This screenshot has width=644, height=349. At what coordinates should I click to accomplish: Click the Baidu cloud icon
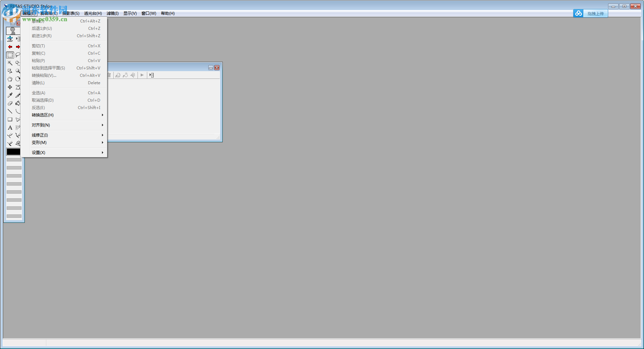tap(578, 13)
